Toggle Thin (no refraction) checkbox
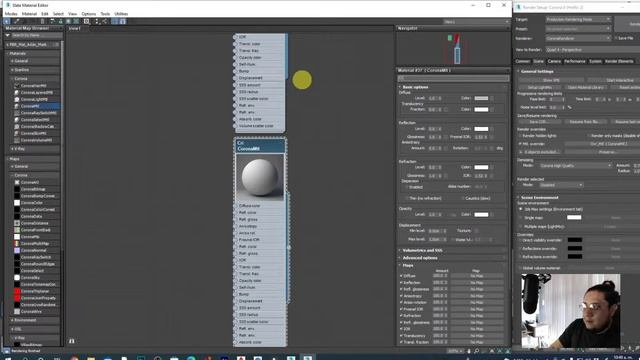640x360 pixels. tap(407, 198)
